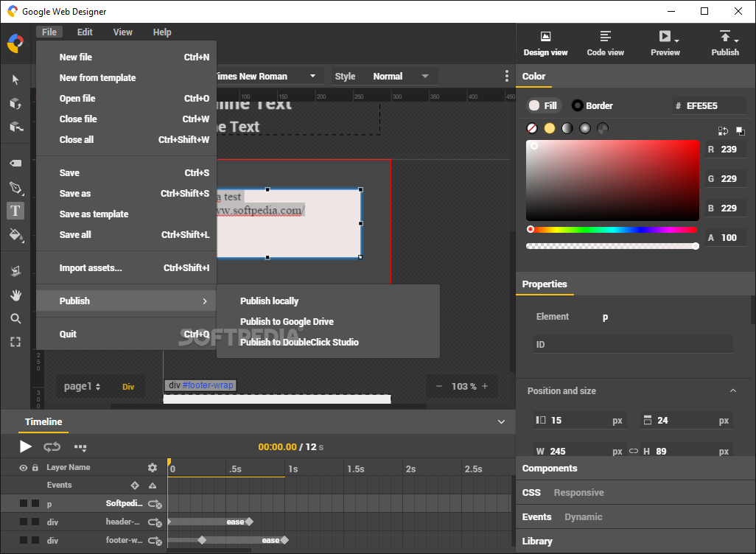Switch to Code view
The image size is (756, 554).
tap(605, 43)
